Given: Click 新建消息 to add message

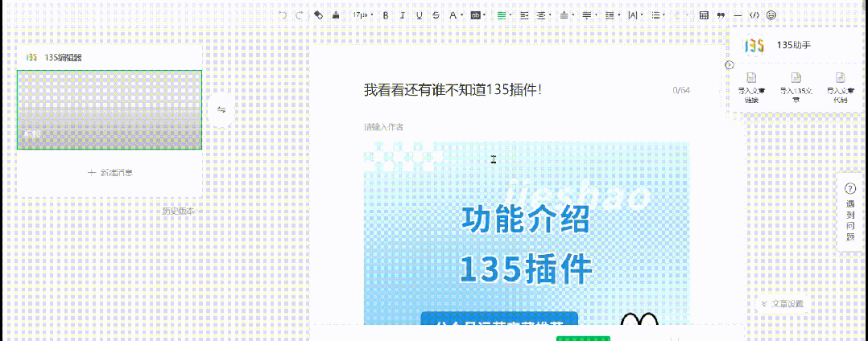Looking at the screenshot, I should [x=110, y=172].
